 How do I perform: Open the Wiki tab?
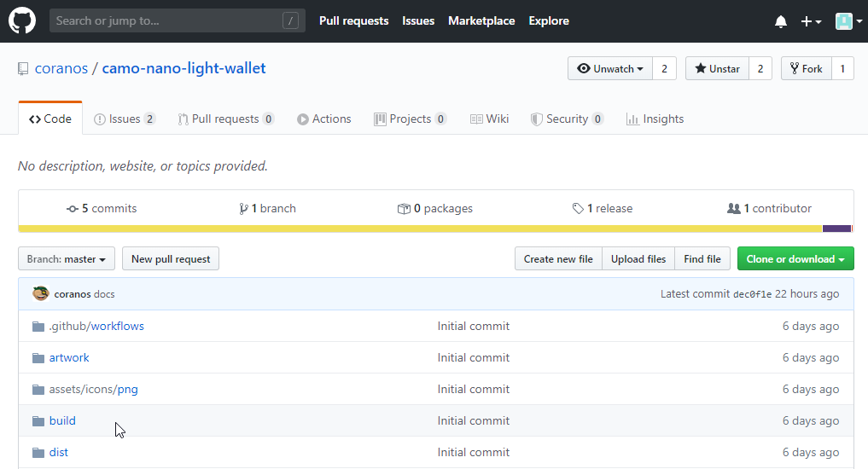tap(489, 119)
